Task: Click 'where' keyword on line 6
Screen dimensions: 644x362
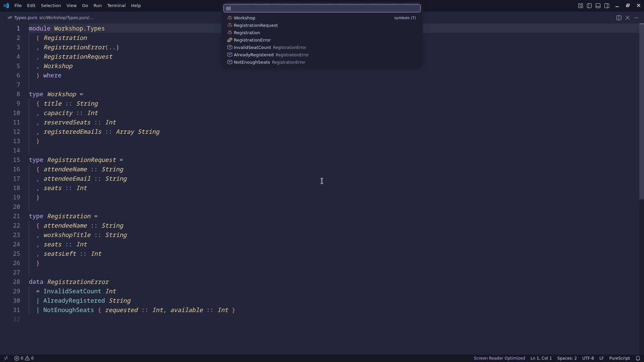Action: (x=52, y=75)
